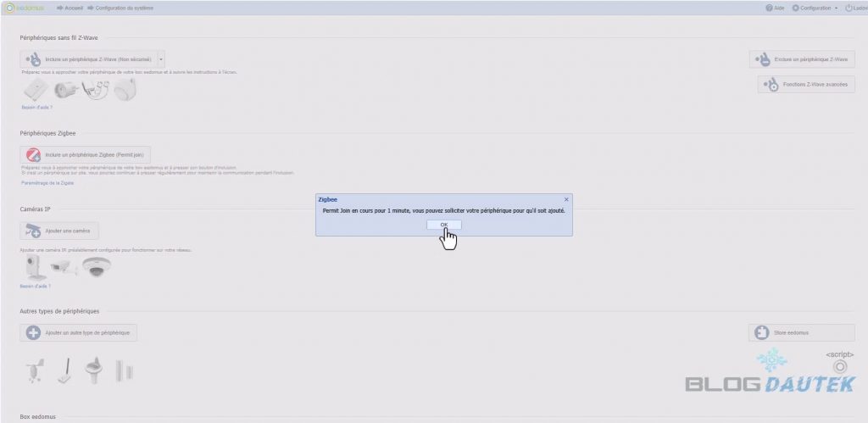
Task: Click the eedomus logo
Action: (26, 8)
